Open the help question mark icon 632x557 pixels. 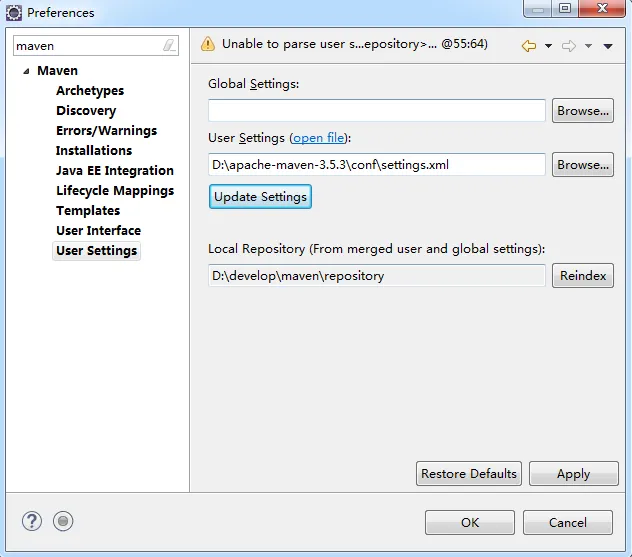coord(32,522)
